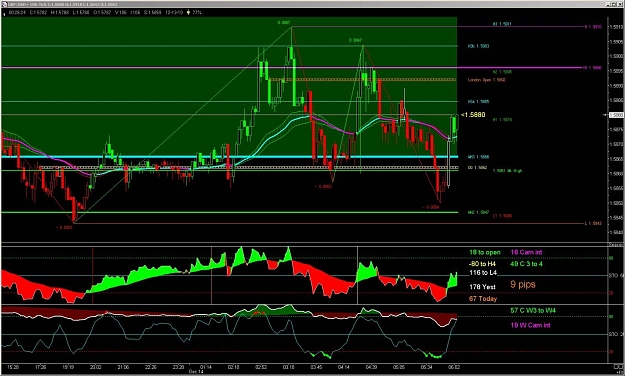Image resolution: width=625 pixels, height=376 pixels.
Task: Click the '9 pips' label
Action: [523, 284]
